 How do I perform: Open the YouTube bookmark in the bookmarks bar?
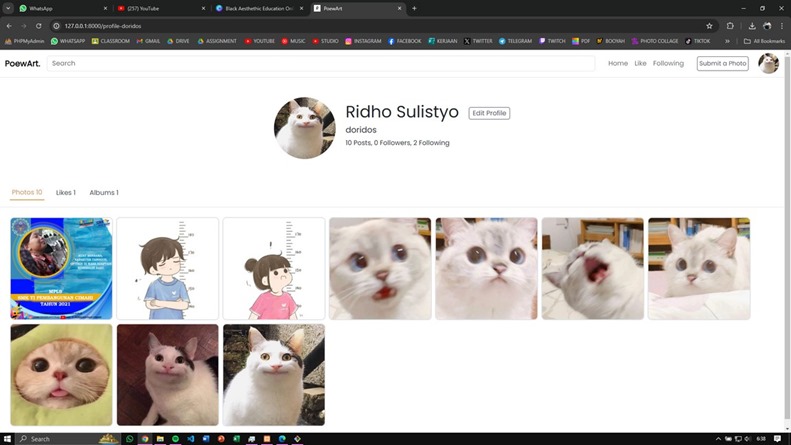258,41
